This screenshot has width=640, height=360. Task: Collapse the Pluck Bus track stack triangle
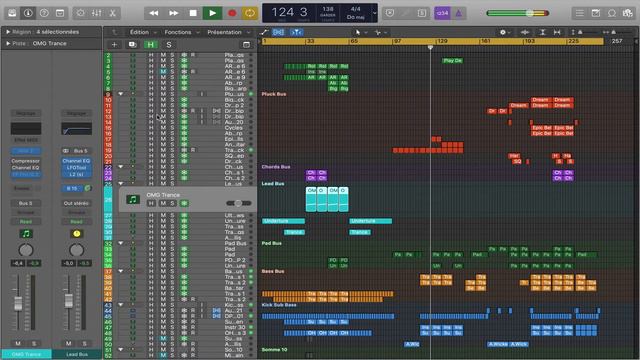coord(121,94)
